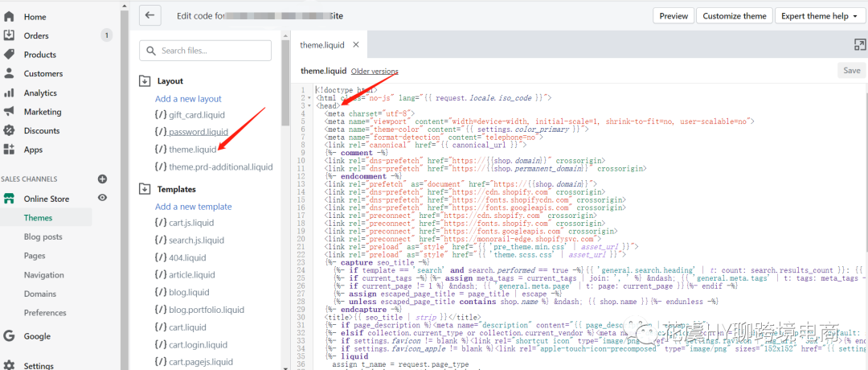Open cart.login.liquid template
The height and width of the screenshot is (370, 868).
point(191,344)
